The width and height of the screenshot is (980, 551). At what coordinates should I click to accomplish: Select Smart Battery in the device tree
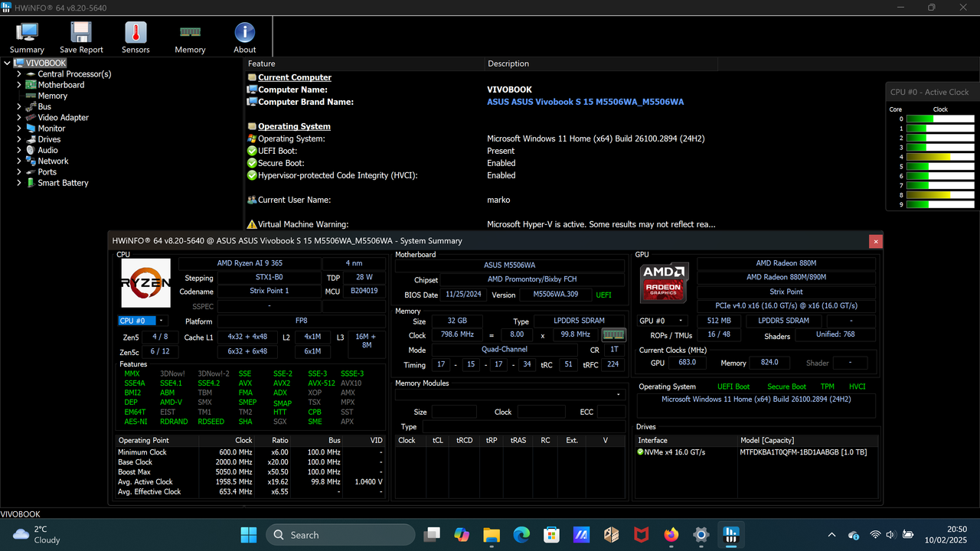(x=63, y=183)
